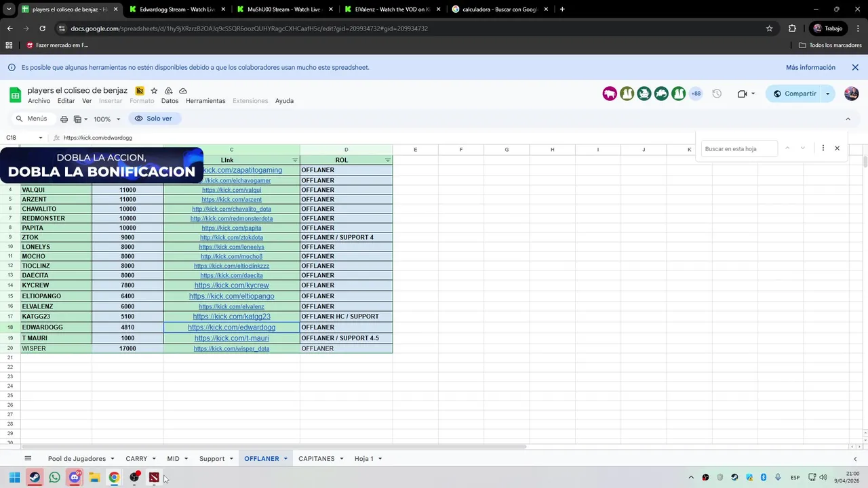Close the find-in-sheet search bar

coord(837,148)
